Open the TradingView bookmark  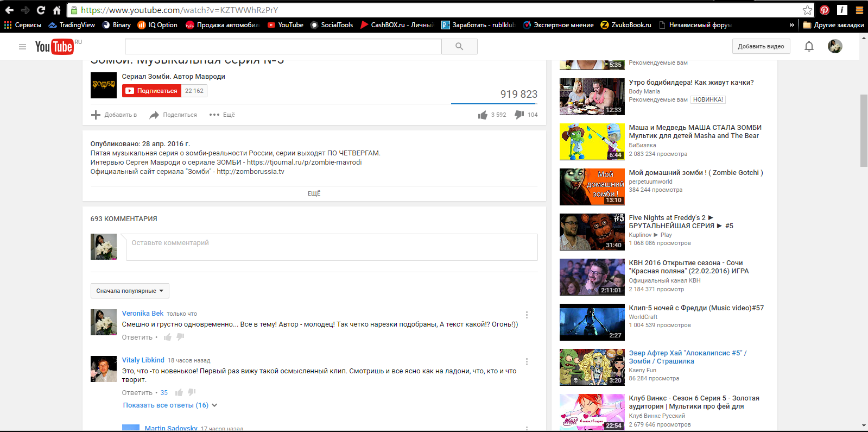click(x=72, y=25)
